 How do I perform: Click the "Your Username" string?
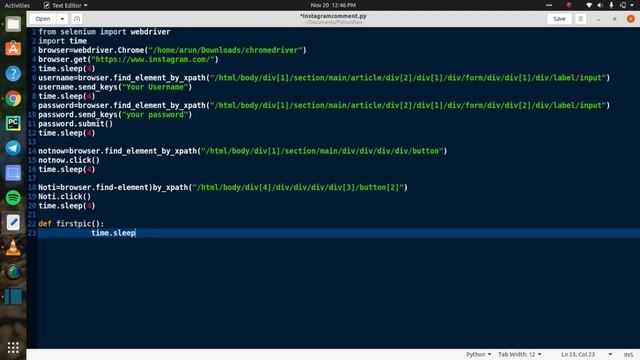click(x=155, y=87)
